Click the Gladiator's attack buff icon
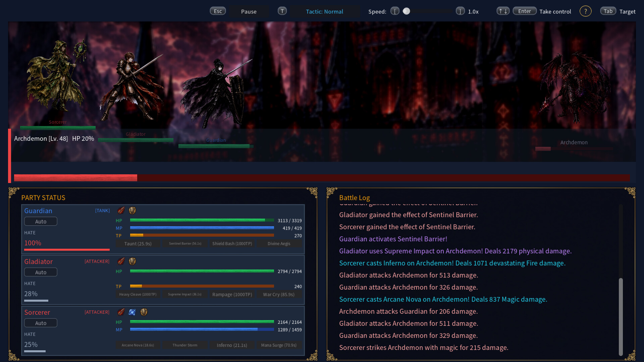Image resolution: width=644 pixels, height=362 pixels. (x=121, y=261)
